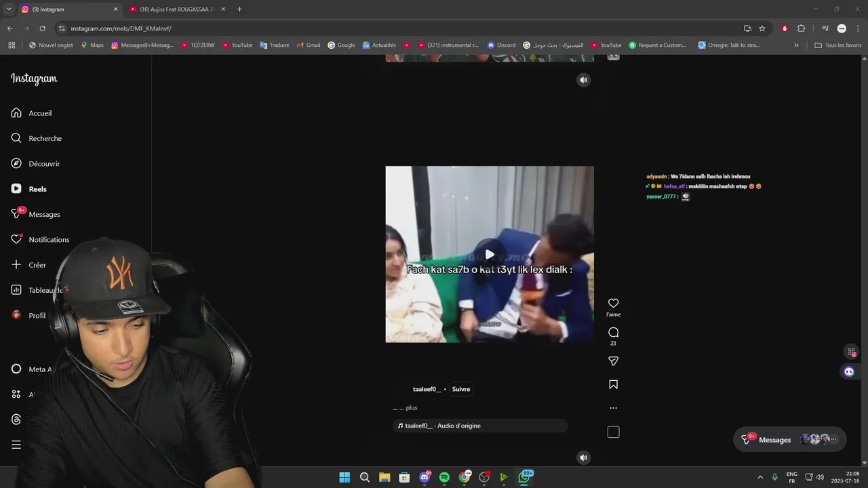Toggle sound on the previous reel above
Image resolution: width=868 pixels, height=488 pixels.
[583, 80]
